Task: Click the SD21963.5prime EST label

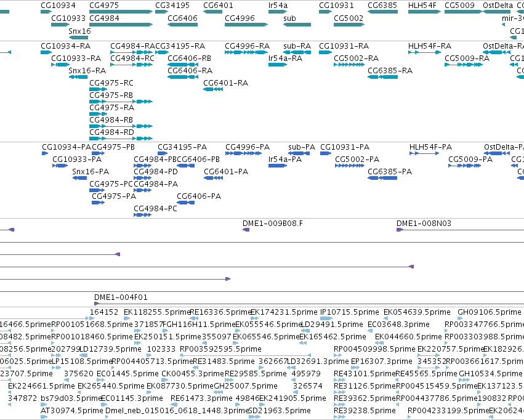Action: click(280, 411)
